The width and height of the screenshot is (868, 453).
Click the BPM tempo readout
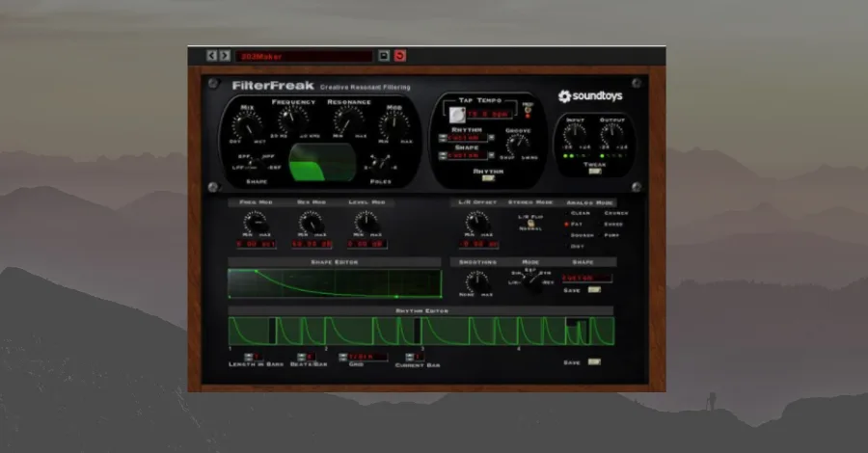[x=488, y=115]
